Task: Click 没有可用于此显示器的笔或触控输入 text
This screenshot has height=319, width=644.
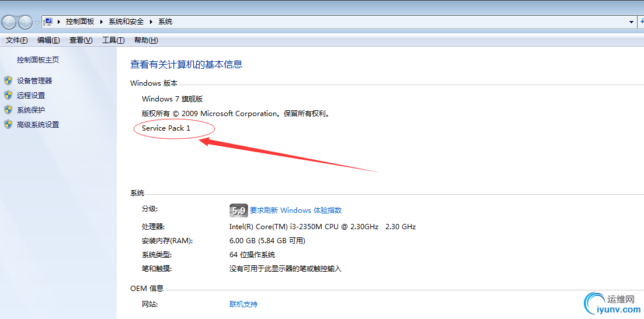Action: tap(286, 269)
